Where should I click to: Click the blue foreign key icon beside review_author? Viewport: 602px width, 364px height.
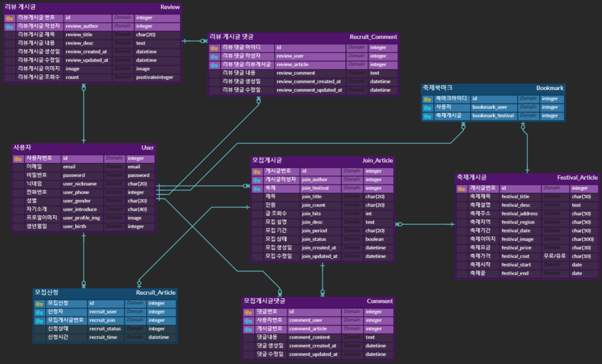[x=9, y=27]
